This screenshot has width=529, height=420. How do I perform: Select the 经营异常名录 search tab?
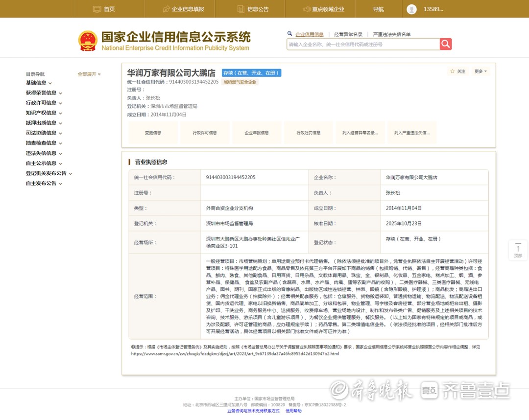click(348, 34)
